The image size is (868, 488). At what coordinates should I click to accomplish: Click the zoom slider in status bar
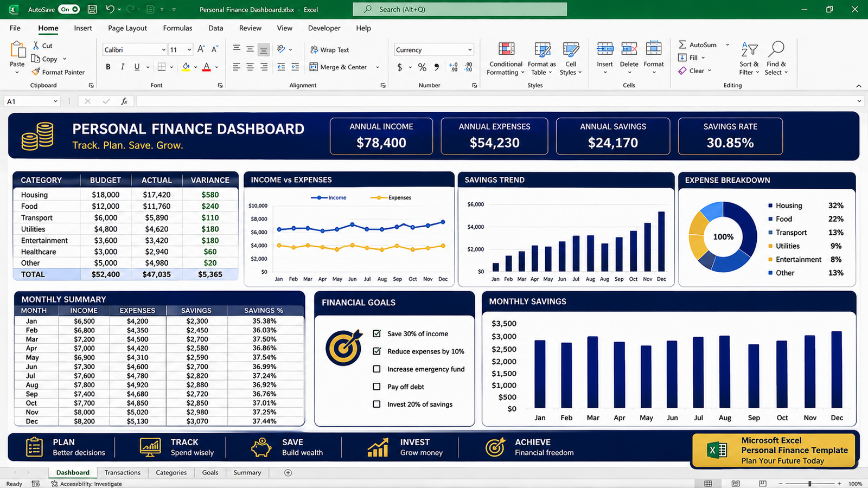click(x=809, y=484)
